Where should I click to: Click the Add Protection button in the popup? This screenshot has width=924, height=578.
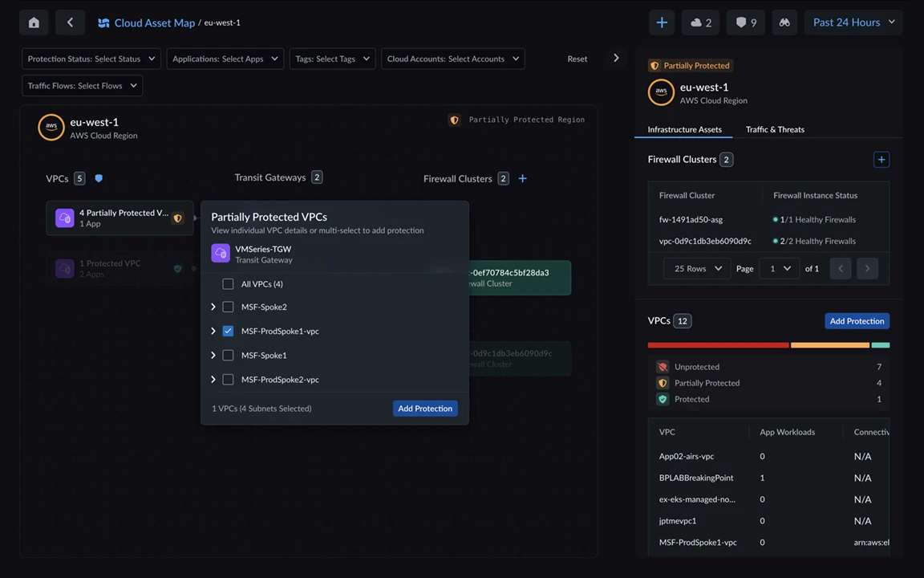coord(425,408)
